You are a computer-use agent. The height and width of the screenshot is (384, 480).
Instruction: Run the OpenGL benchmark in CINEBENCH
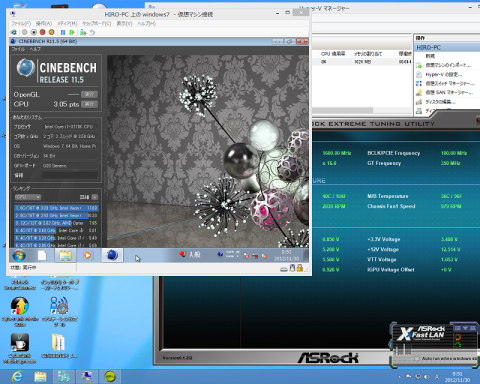pos(89,95)
